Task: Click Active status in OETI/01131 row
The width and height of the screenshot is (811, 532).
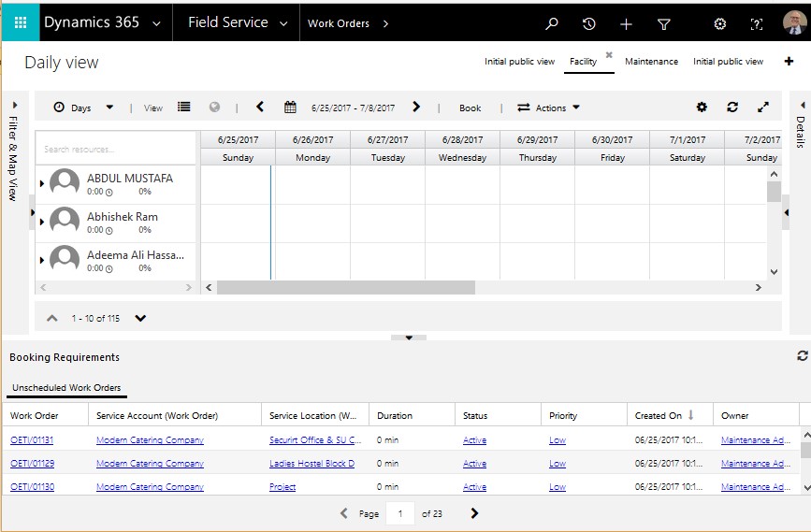Action: pos(474,440)
